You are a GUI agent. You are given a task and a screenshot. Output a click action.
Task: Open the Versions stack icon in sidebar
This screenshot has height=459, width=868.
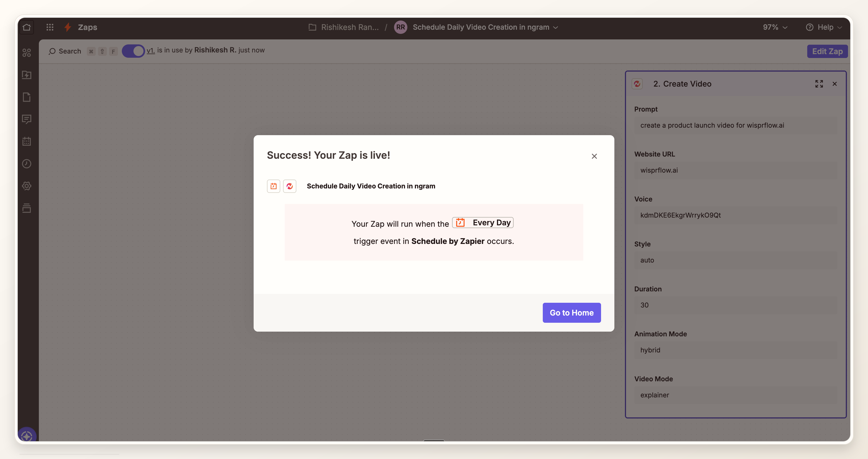27,208
